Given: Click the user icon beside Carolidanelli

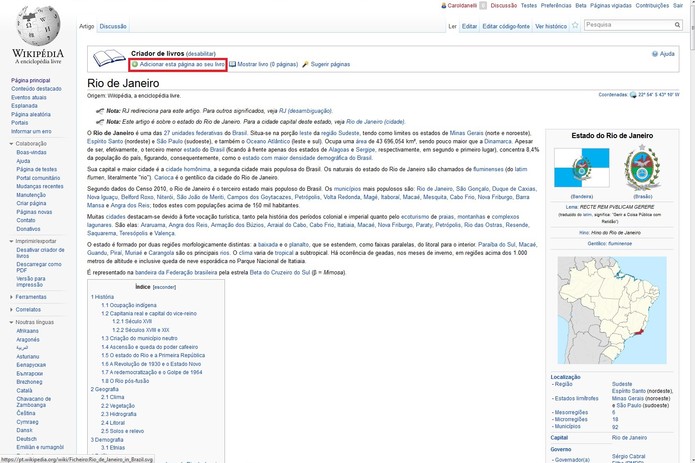Looking at the screenshot, I should tap(444, 5).
